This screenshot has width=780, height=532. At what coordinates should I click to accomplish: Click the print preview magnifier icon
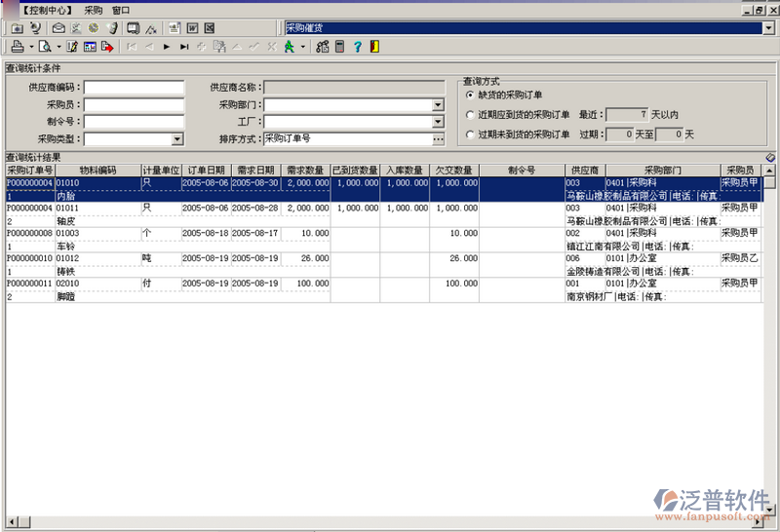click(45, 46)
